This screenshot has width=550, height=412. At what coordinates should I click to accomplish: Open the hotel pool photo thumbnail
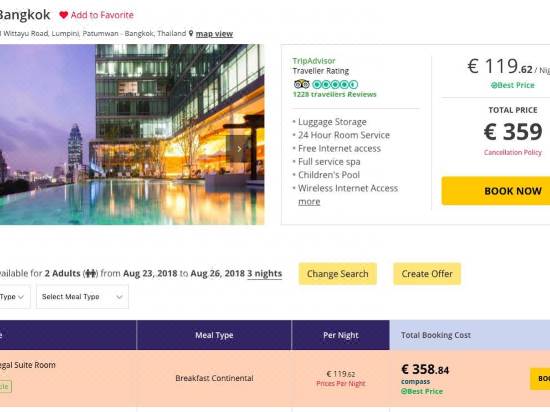(132, 134)
